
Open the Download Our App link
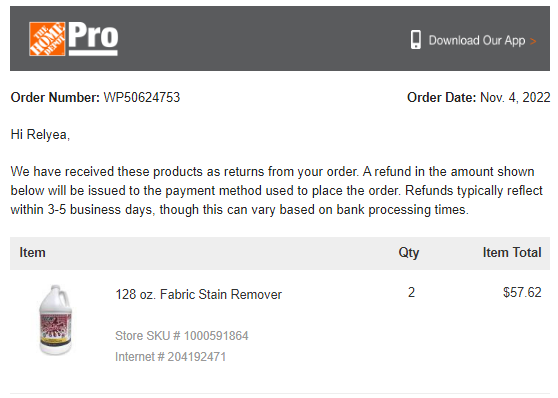(x=477, y=40)
